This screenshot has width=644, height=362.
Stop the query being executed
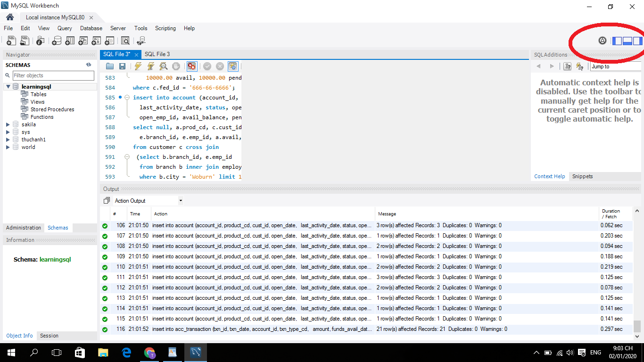click(176, 66)
